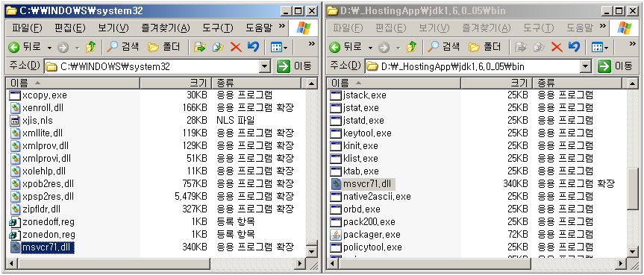Open 보기(V) menu in system32 window
Screen dimensions: 644x275
click(113, 28)
